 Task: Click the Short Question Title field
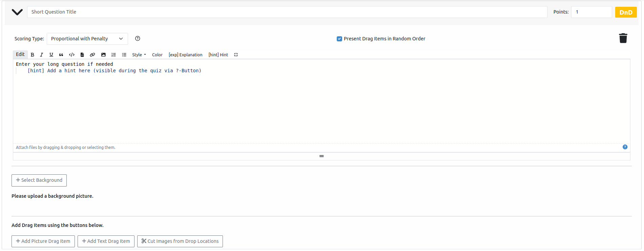(287, 12)
